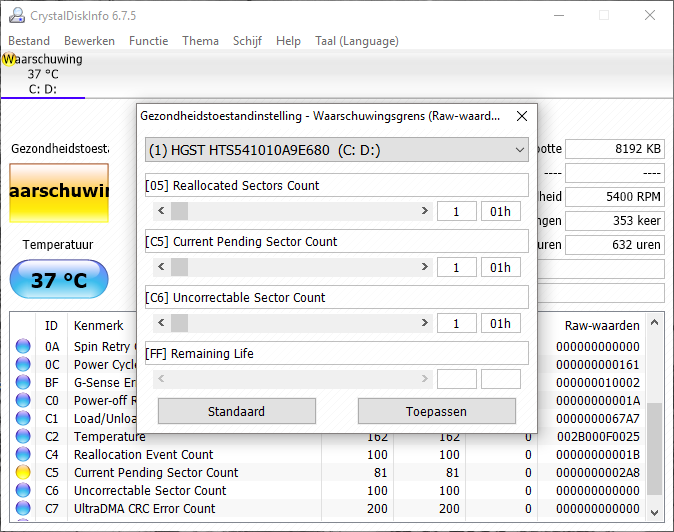Click the yellow Waarschuwing health status box
Image resolution: width=674 pixels, height=532 pixels.
click(59, 192)
